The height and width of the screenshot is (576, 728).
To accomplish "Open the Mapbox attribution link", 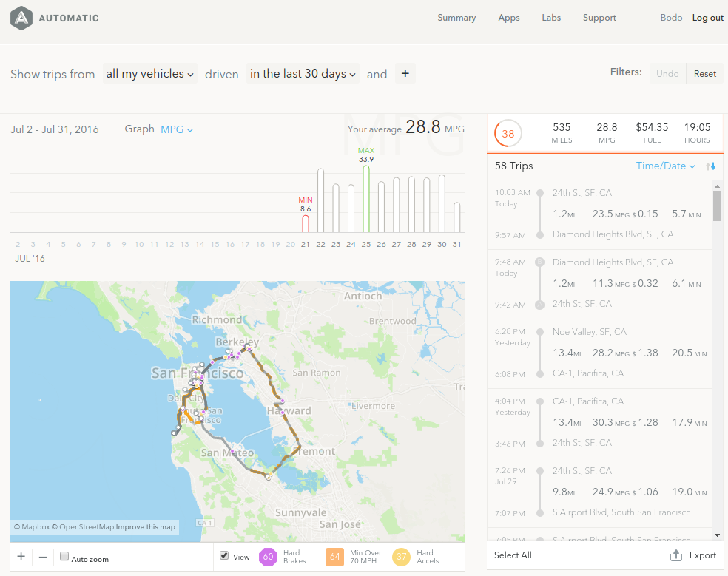I will 32,526.
